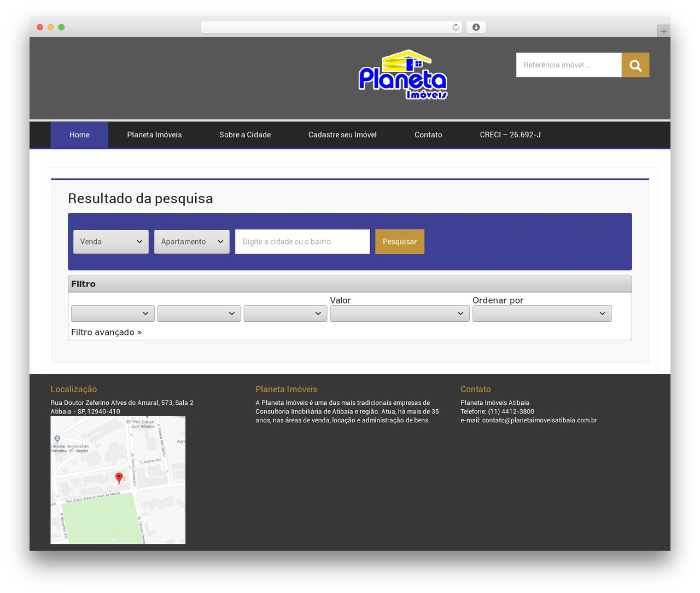Open the Venda dropdown

click(111, 242)
